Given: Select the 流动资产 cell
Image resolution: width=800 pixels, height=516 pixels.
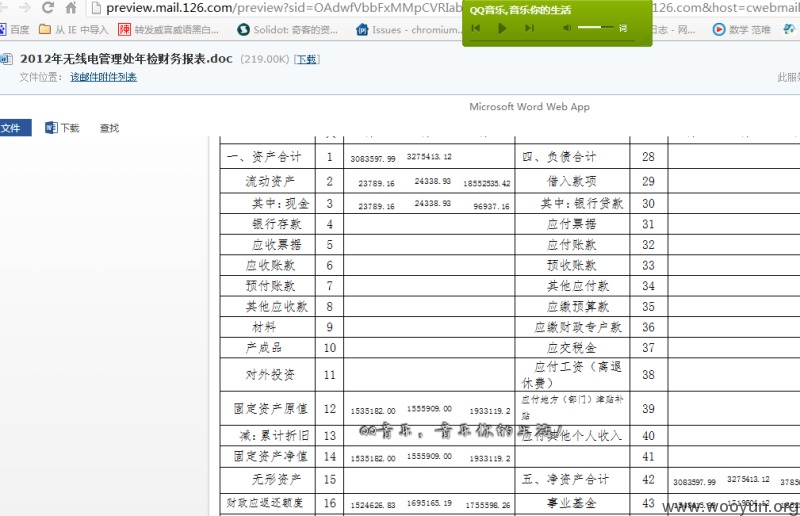Looking at the screenshot, I should (x=268, y=181).
